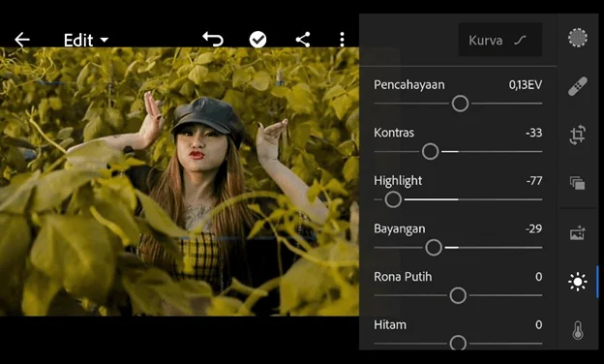Click the Highlight slider handle
Screen dimensions: 604x364
coord(393,199)
